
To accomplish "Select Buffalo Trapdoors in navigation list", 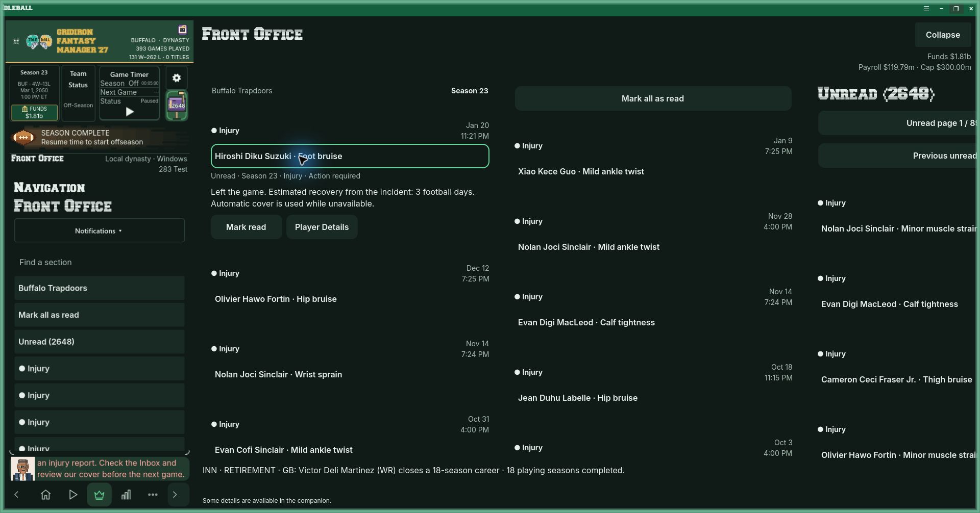I will 99,288.
